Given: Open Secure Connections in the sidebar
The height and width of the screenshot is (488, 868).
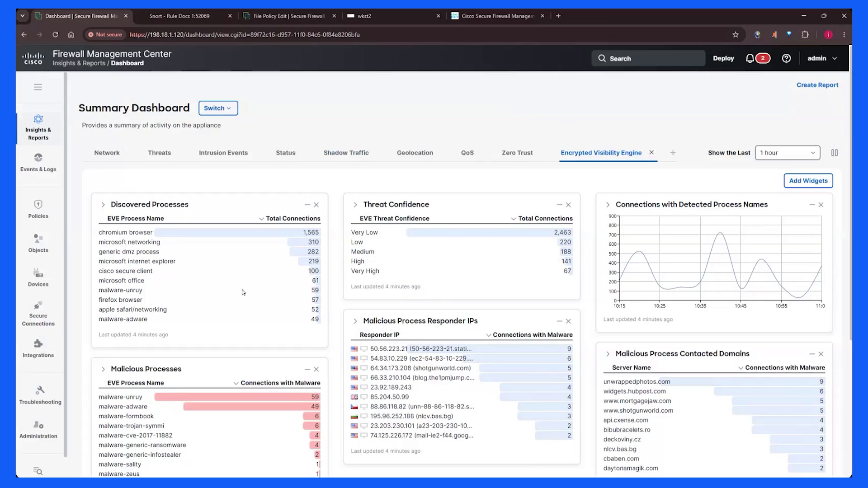Looking at the screenshot, I should point(38,314).
